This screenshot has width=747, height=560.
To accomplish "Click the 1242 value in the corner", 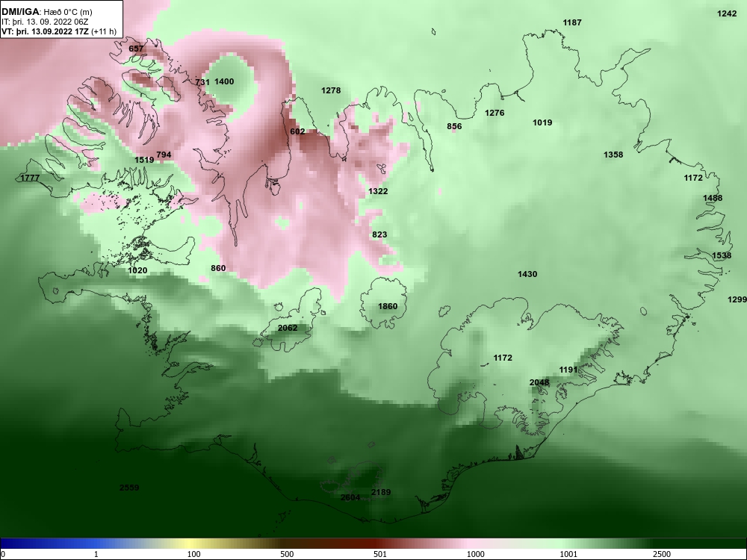I will coord(727,13).
